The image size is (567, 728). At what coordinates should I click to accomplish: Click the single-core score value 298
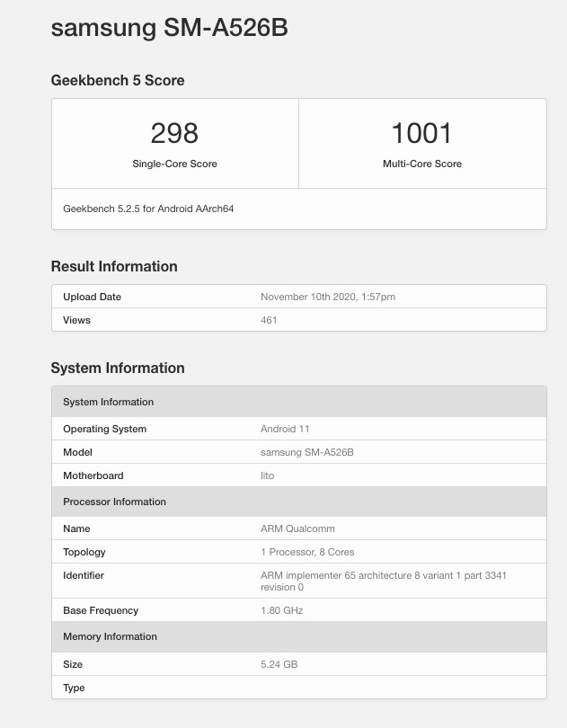pos(174,133)
